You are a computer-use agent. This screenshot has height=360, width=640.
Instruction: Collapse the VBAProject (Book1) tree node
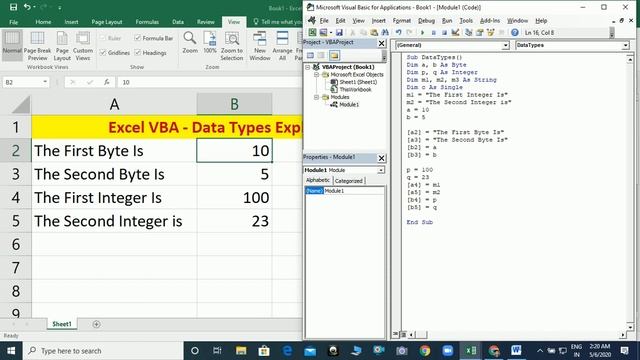tap(308, 67)
